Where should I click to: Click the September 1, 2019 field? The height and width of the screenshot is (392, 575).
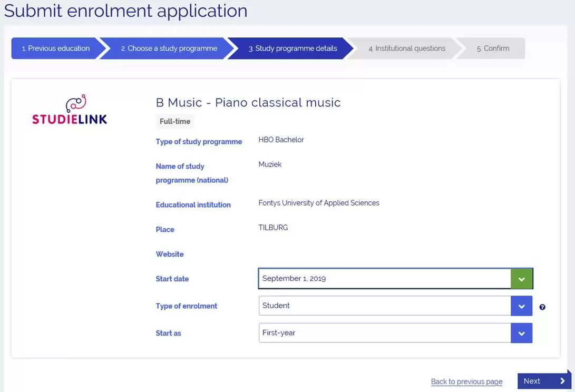[x=384, y=279]
